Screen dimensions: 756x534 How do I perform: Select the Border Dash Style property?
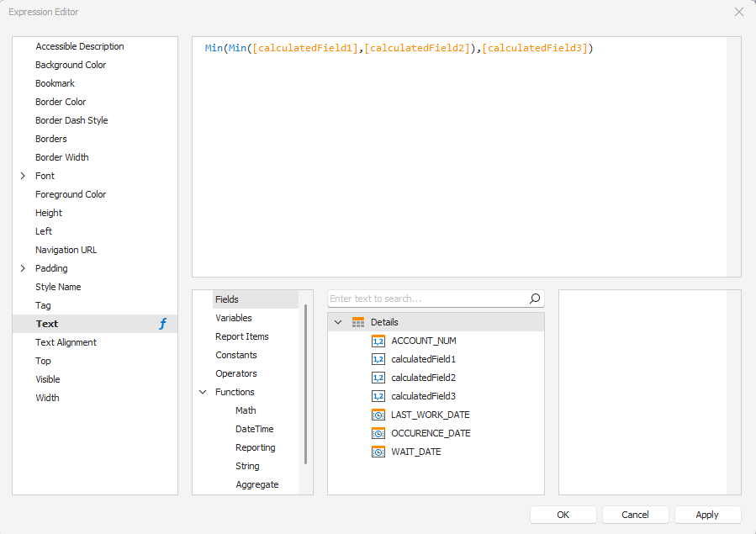[71, 120]
